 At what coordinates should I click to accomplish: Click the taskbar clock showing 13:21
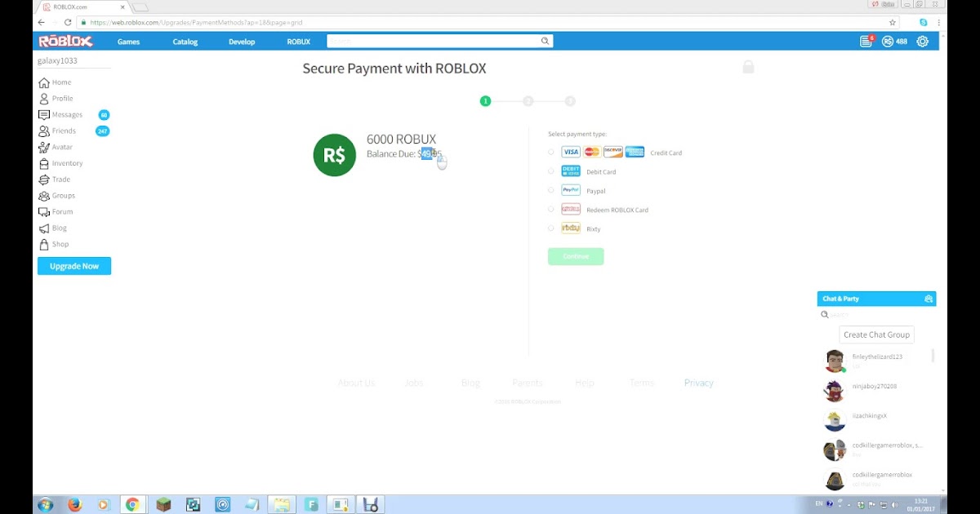pos(922,504)
